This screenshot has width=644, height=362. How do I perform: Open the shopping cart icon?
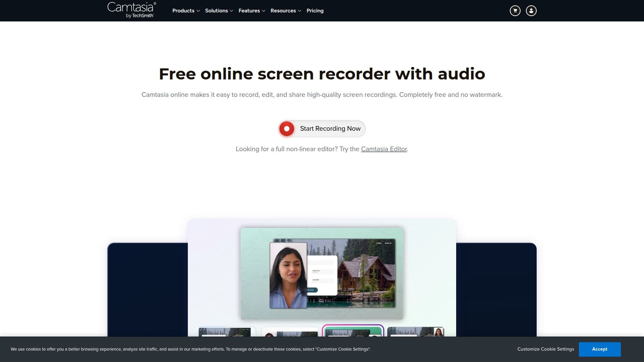click(515, 11)
